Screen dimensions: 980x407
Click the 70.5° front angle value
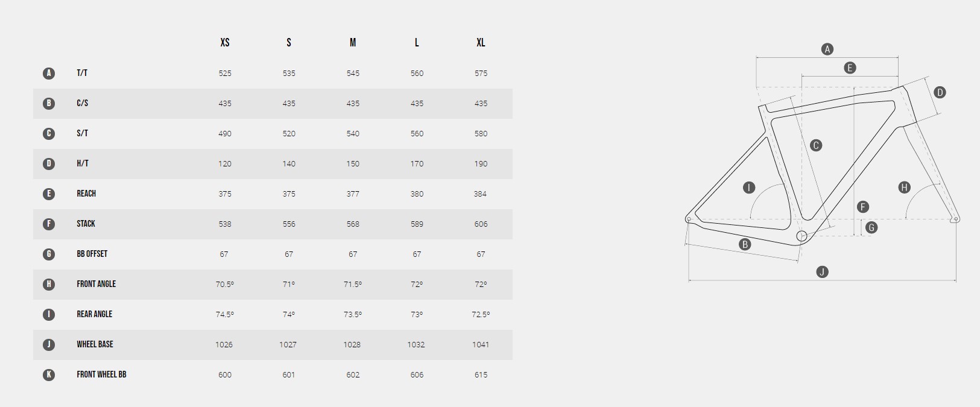225,284
